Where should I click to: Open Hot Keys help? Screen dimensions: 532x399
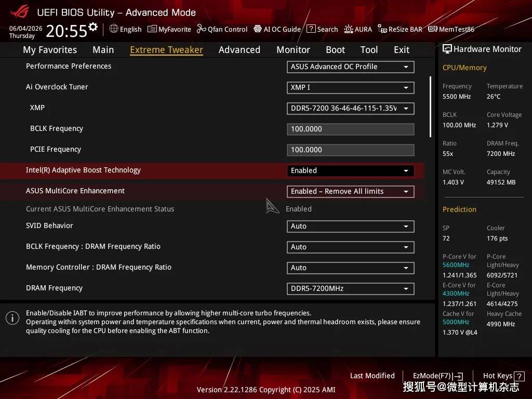pyautogui.click(x=503, y=376)
